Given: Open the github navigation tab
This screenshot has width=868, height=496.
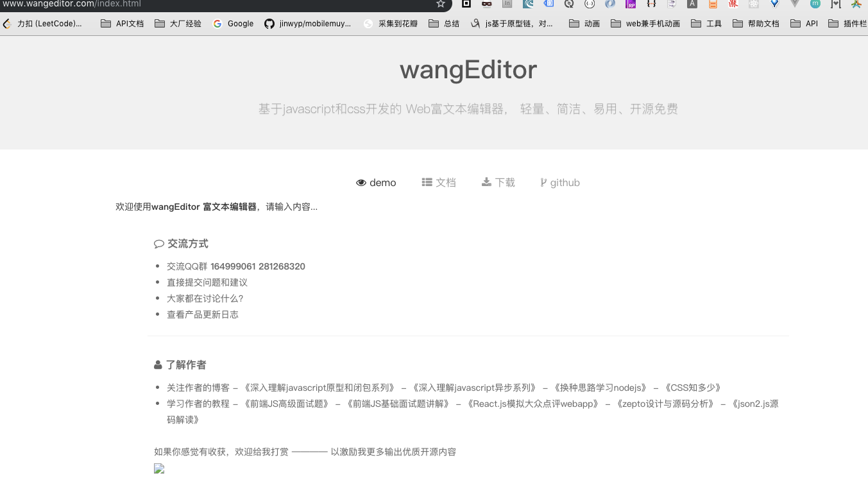Looking at the screenshot, I should (x=560, y=183).
